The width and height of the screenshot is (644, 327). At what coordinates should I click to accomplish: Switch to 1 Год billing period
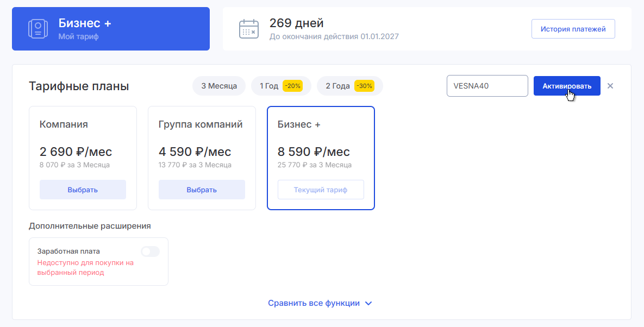coord(269,86)
